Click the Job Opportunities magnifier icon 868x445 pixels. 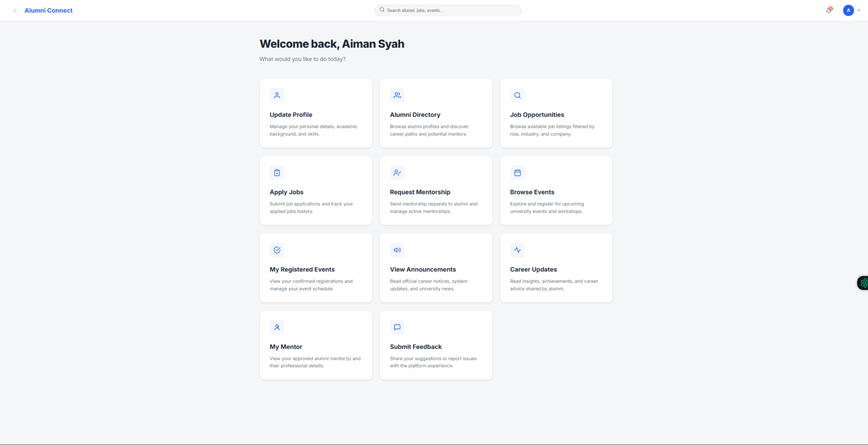[x=517, y=95]
